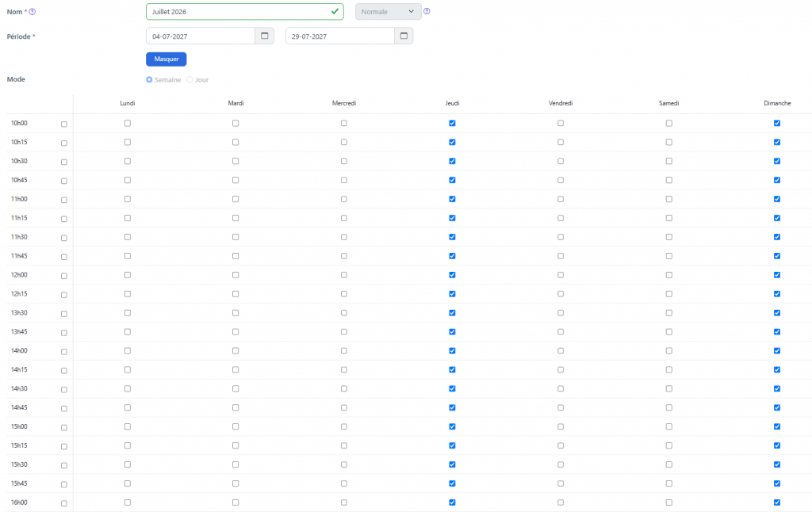Click the 14h00 time label
Screen dimensions: 812x512
19,350
